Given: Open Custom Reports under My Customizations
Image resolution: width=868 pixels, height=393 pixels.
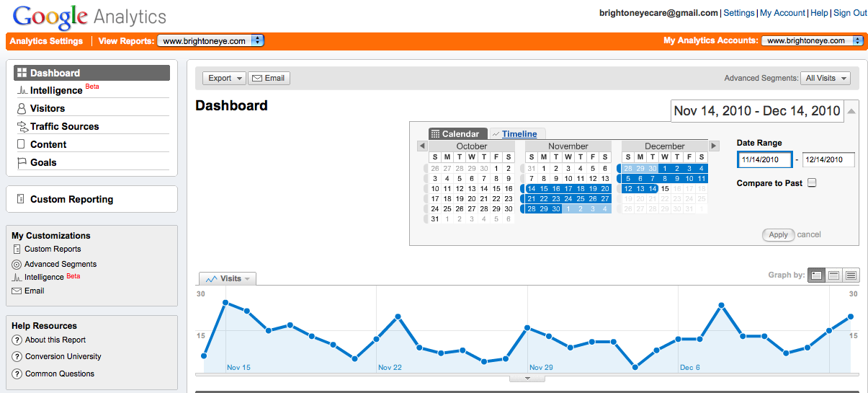Looking at the screenshot, I should pos(53,249).
